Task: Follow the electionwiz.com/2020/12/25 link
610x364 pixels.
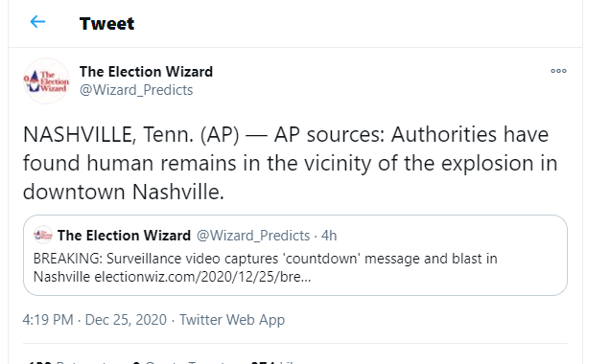Action: coord(202,277)
